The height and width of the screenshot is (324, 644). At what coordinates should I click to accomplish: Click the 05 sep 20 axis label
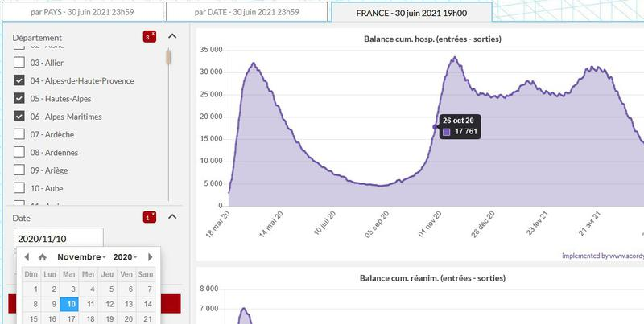point(377,225)
